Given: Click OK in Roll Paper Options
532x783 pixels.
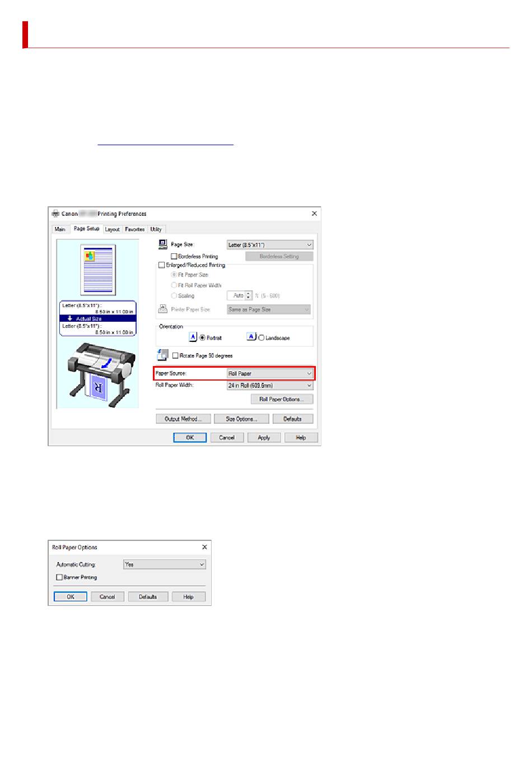Looking at the screenshot, I should (x=71, y=597).
